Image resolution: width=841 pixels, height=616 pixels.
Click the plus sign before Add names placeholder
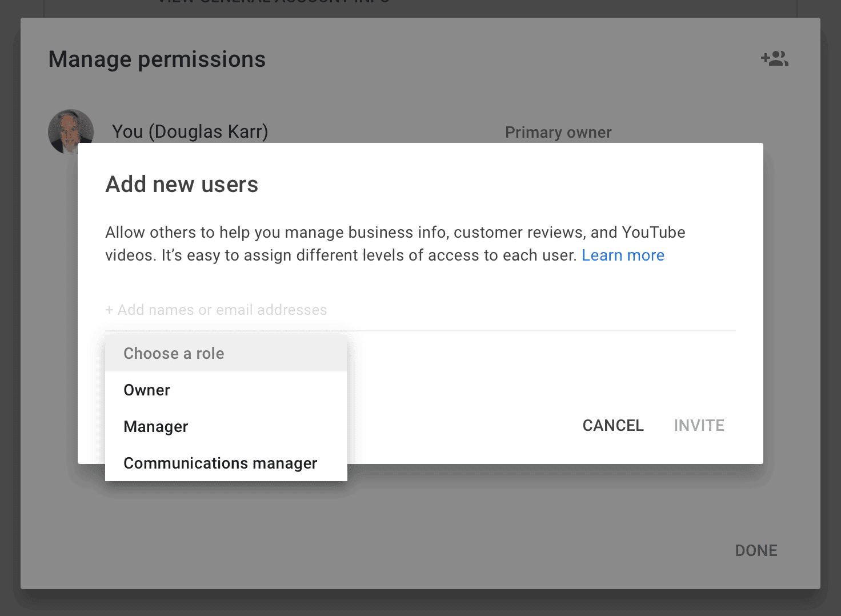109,310
